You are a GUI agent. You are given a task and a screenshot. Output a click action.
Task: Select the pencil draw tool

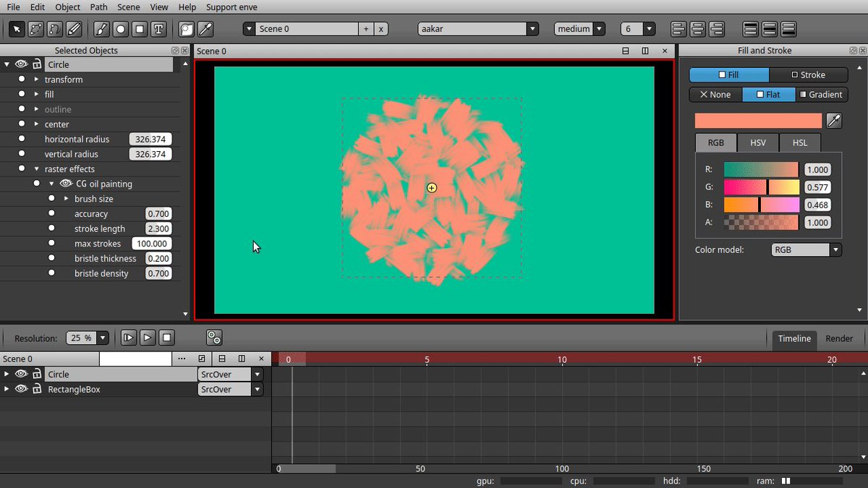tap(74, 29)
